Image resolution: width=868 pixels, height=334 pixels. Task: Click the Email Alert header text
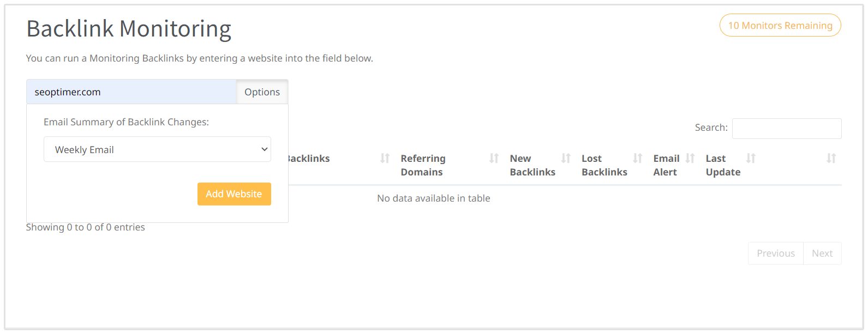[666, 165]
